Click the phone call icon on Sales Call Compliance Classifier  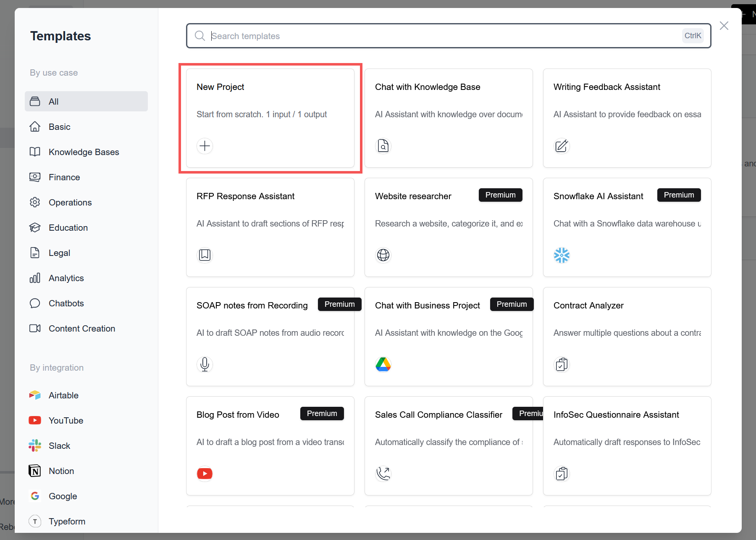click(x=383, y=474)
